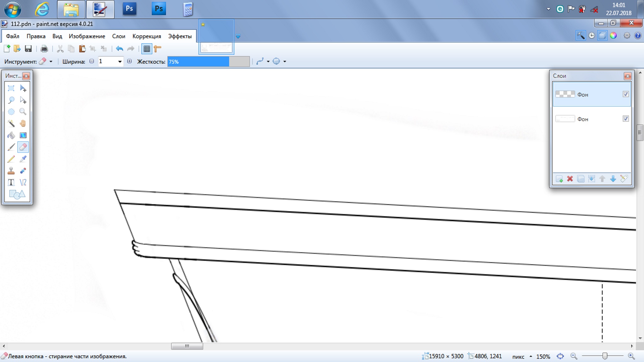
Task: Increase brush width with plus button
Action: click(x=129, y=61)
